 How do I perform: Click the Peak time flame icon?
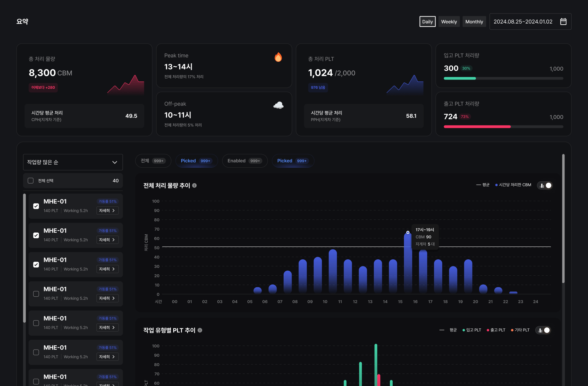278,57
